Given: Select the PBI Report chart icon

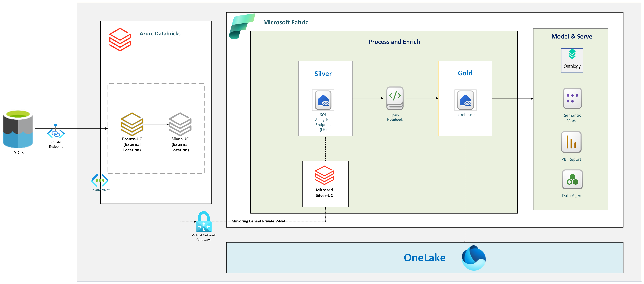Looking at the screenshot, I should pyautogui.click(x=571, y=142).
